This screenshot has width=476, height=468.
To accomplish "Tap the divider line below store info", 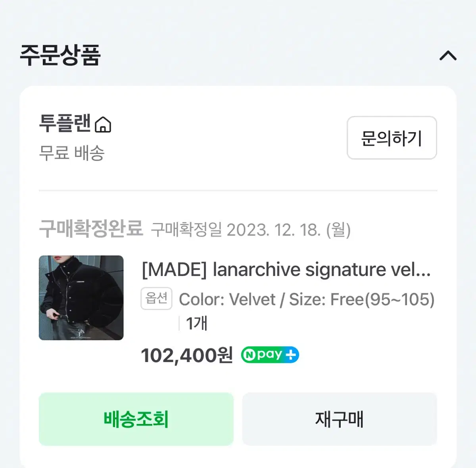I will 238,191.
